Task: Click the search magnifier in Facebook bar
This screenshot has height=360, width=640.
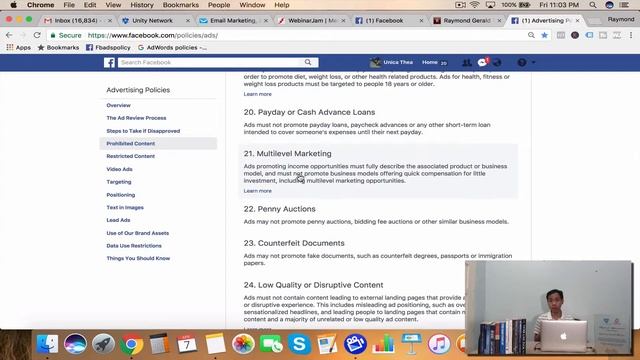Action: point(308,62)
